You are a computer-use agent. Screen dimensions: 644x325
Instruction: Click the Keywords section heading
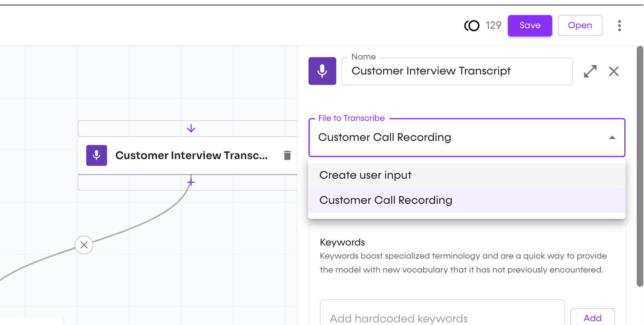(342, 242)
